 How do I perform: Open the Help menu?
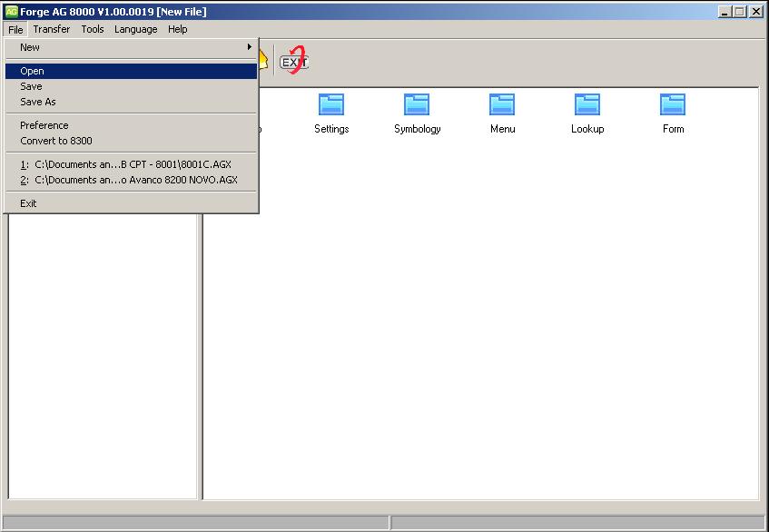point(178,29)
